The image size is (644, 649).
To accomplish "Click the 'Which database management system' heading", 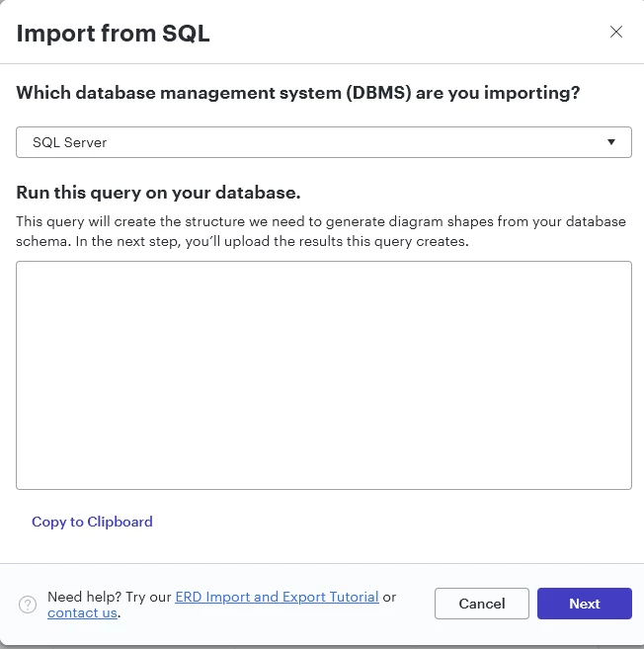I will pyautogui.click(x=298, y=93).
